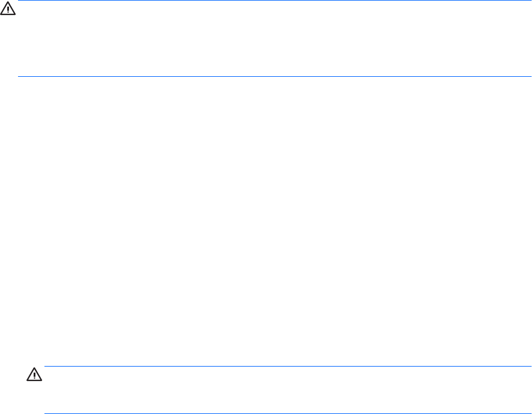532x414 pixels.
Task: Click the blank page area between the cautions
Action: tap(270, 222)
